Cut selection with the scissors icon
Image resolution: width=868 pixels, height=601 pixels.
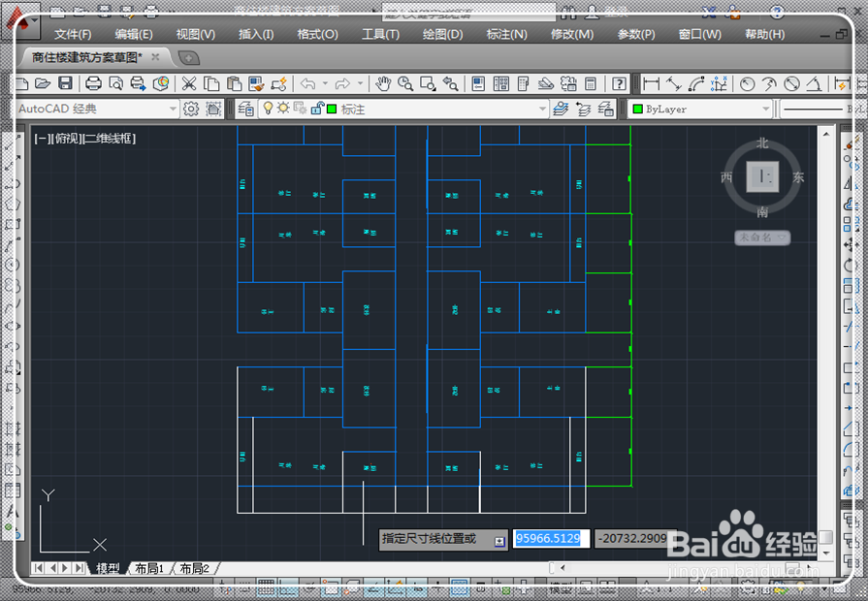(x=189, y=84)
